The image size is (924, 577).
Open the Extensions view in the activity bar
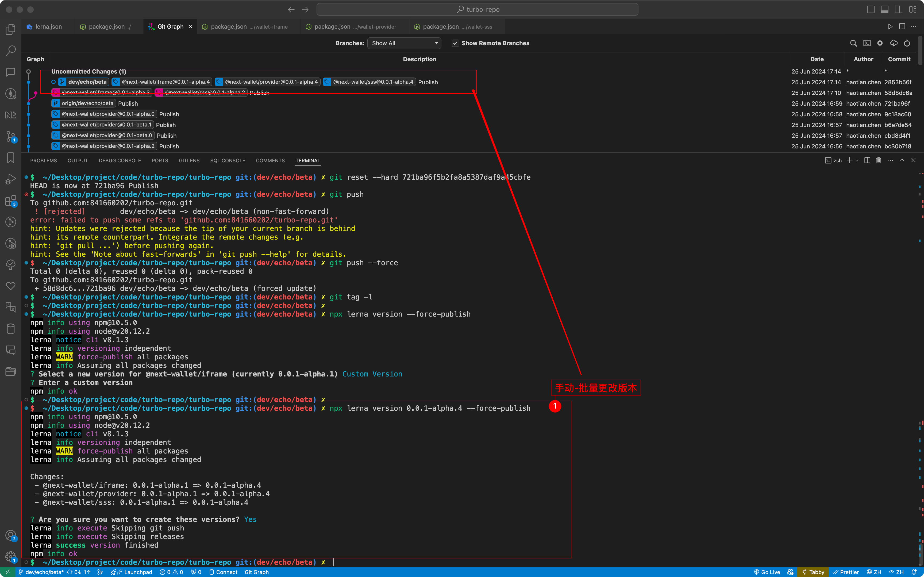tap(11, 201)
